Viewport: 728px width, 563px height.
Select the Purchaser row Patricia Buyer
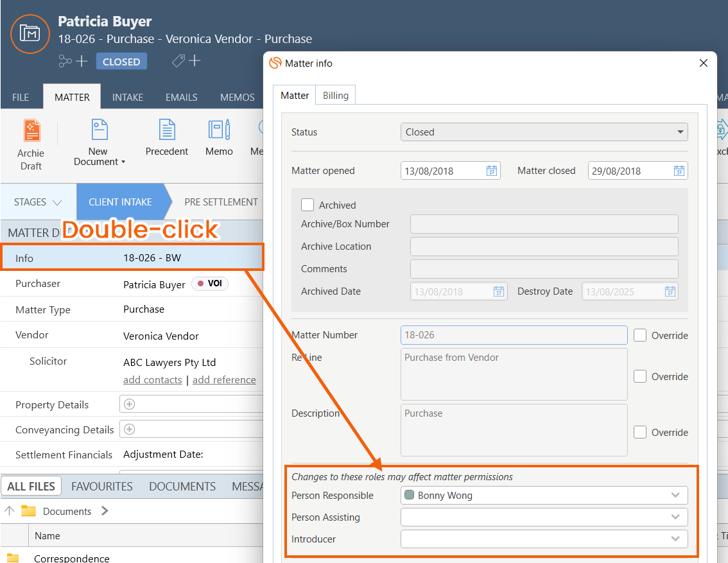[x=132, y=284]
